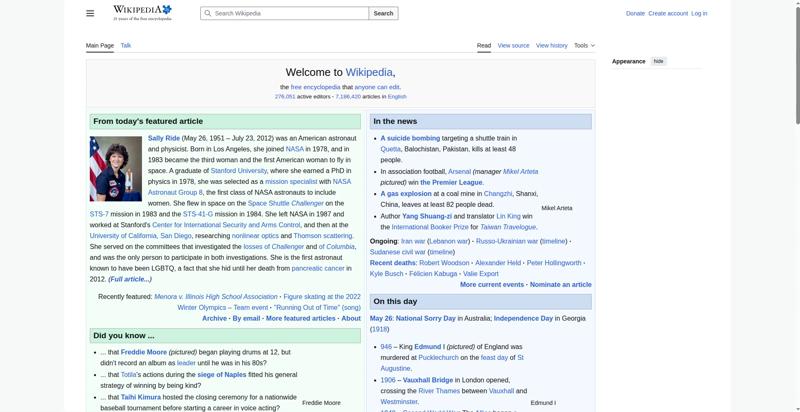Click the Create account link
Image resolution: width=800 pixels, height=412 pixels.
(x=668, y=13)
